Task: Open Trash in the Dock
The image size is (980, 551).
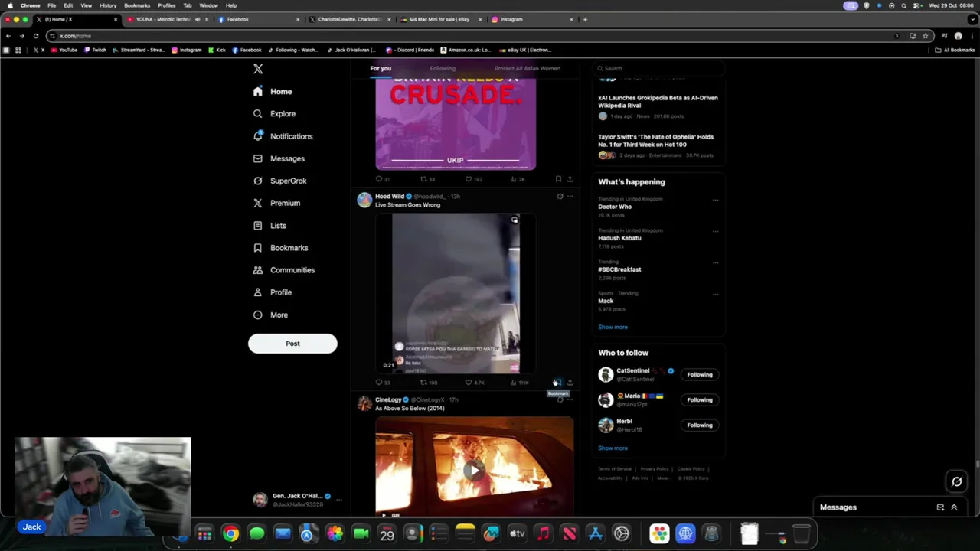Action: (x=801, y=533)
